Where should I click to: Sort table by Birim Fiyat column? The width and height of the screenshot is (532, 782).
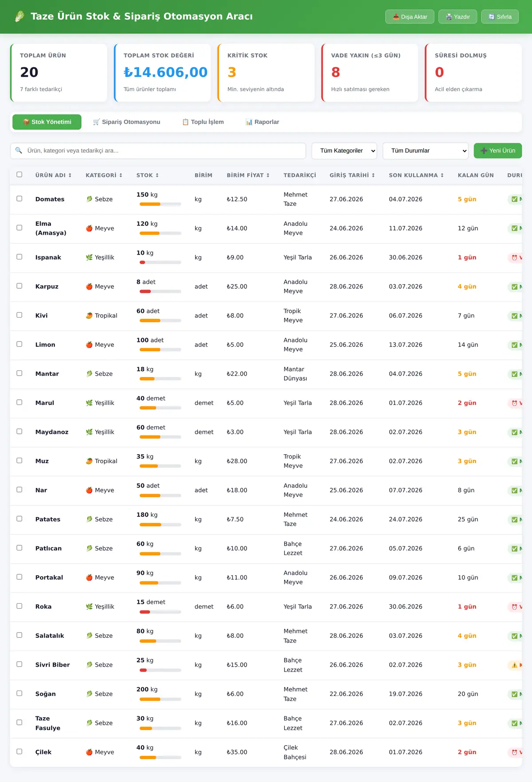coord(248,175)
